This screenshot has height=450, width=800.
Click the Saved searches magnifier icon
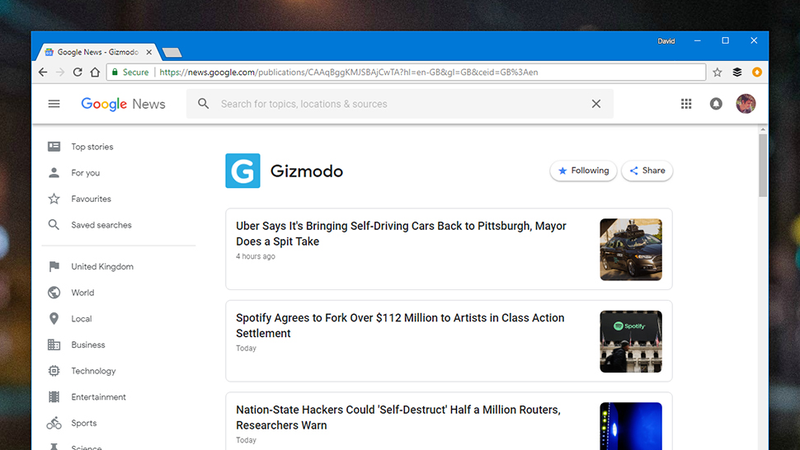click(x=54, y=224)
